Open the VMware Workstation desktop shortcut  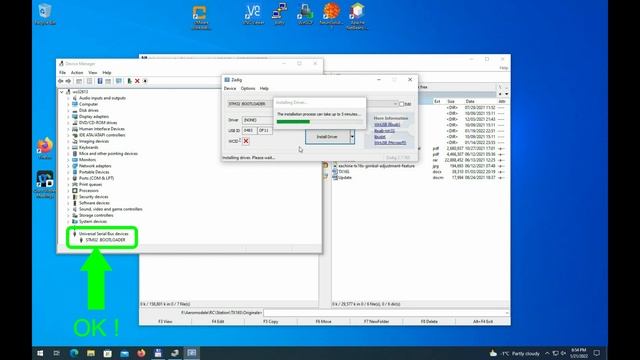point(200,17)
